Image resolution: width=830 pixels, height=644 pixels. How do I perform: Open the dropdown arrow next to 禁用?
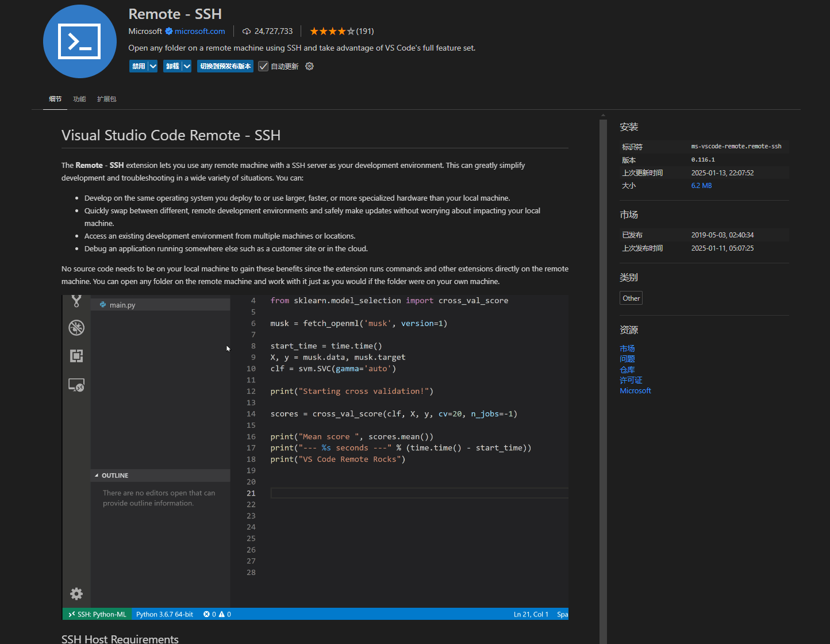coord(153,66)
